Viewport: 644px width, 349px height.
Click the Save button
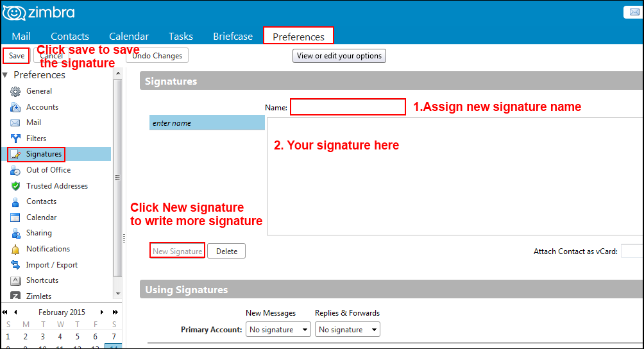tap(17, 56)
